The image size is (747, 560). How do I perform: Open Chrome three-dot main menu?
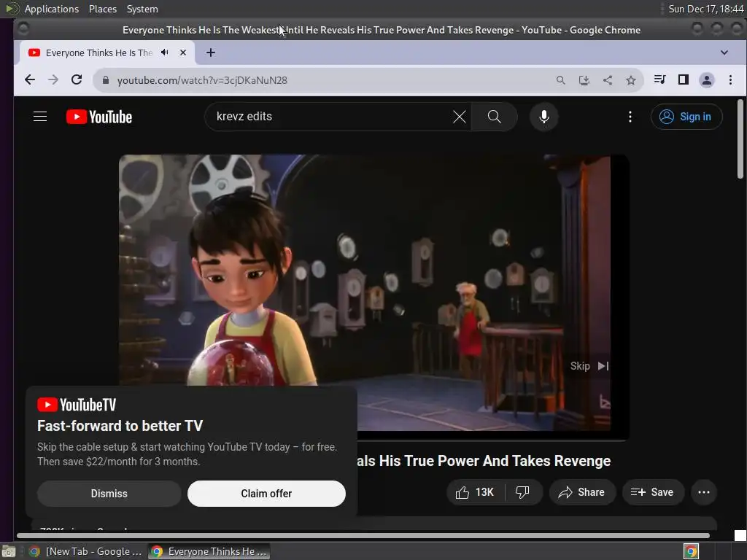730,79
